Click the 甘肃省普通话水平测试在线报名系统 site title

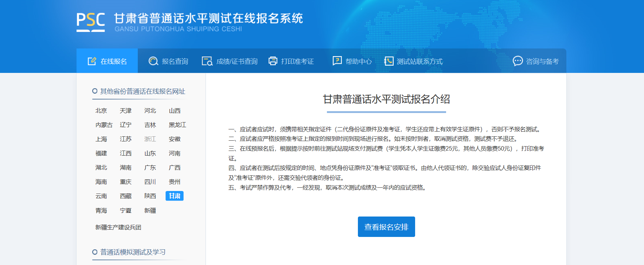click(208, 18)
